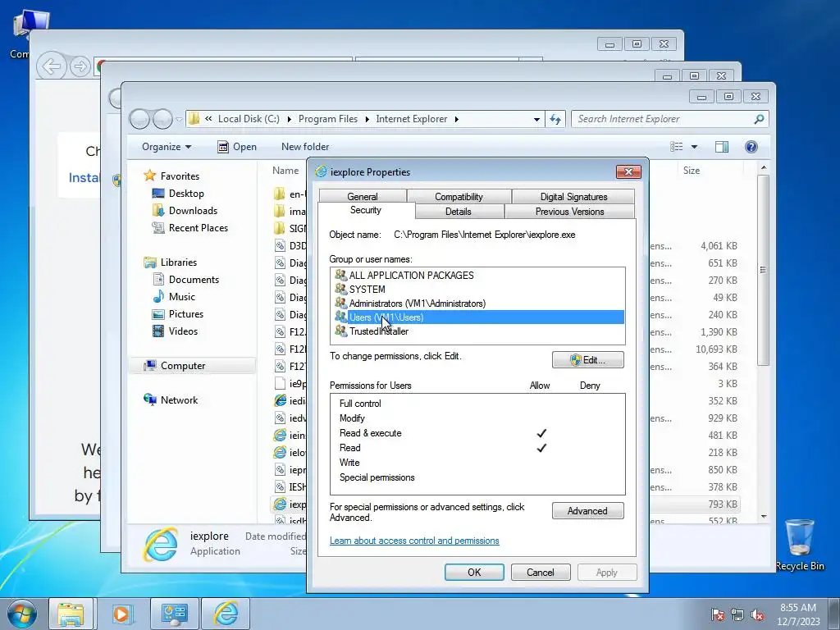Sort files by Name column

285,171
